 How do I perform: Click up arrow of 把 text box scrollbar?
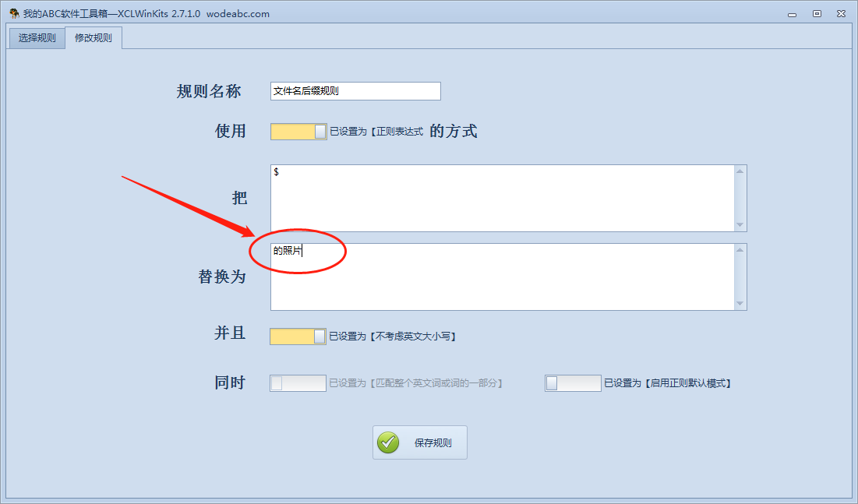[x=740, y=171]
